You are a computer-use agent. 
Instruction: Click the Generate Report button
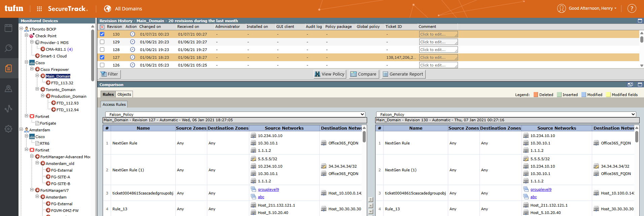click(x=403, y=74)
